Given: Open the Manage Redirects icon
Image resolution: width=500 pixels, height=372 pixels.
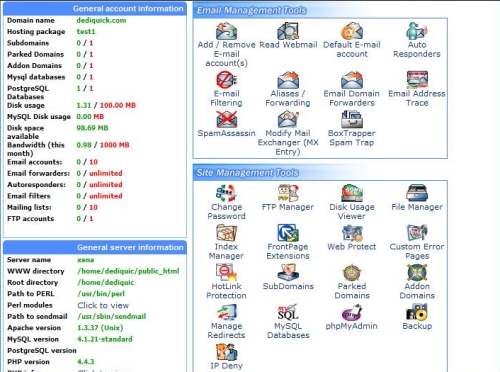Looking at the screenshot, I should pos(226,312).
